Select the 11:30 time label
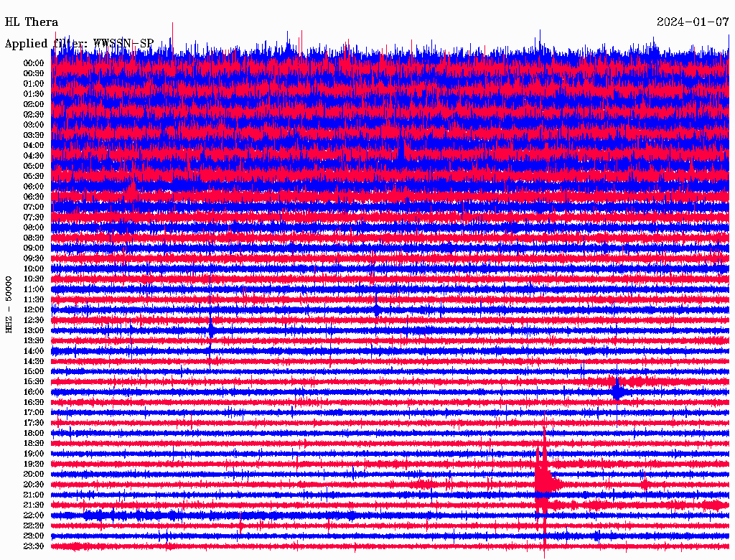This screenshot has height=560, width=735. pos(34,299)
